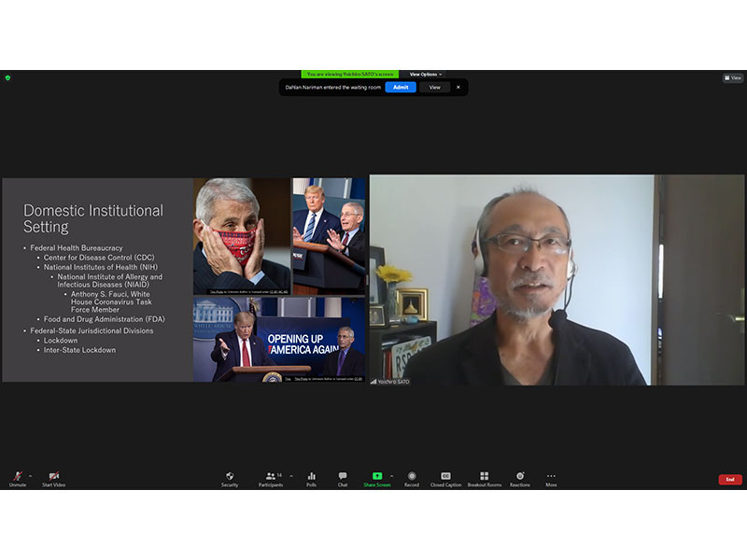Open audio options arrow beside Unmute

(30, 475)
